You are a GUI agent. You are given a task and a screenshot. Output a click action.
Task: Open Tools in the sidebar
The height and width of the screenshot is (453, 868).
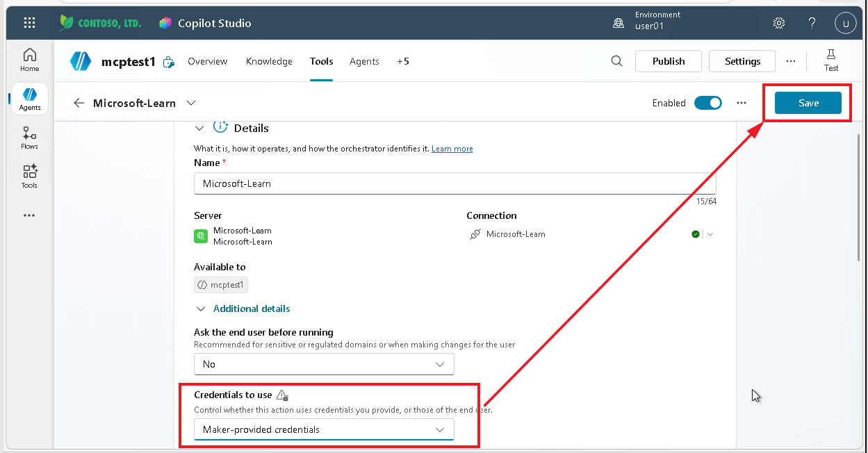[30, 176]
